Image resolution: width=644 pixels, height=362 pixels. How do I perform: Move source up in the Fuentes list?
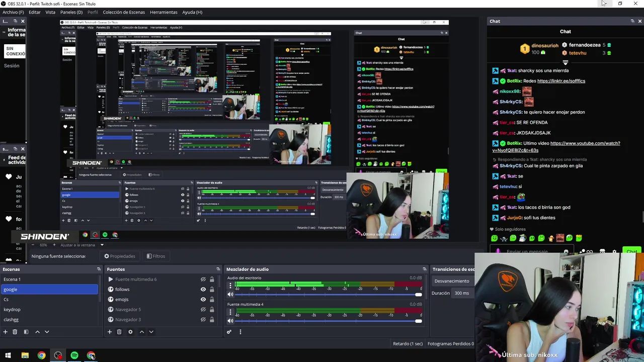pyautogui.click(x=141, y=332)
